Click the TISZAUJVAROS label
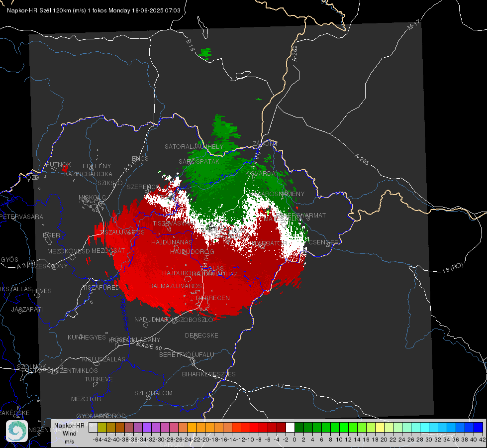The image size is (487, 448). click(122, 232)
